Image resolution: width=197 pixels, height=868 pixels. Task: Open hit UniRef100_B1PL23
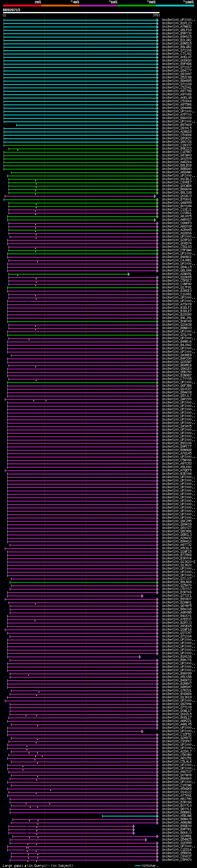click(x=177, y=23)
